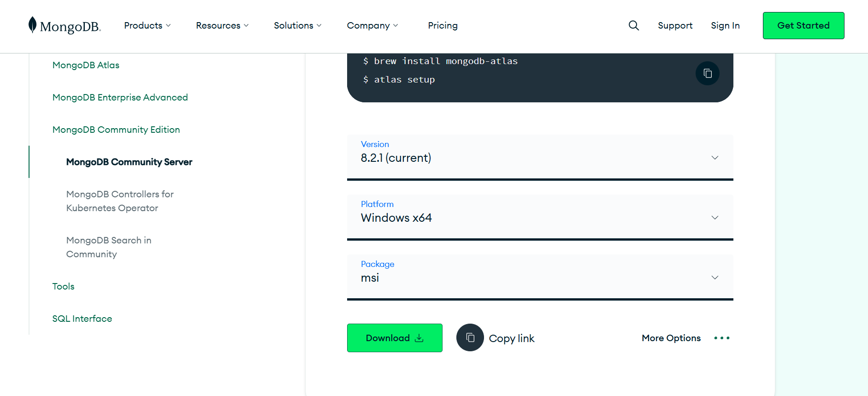Open the Package dropdown showing msi

click(540, 277)
